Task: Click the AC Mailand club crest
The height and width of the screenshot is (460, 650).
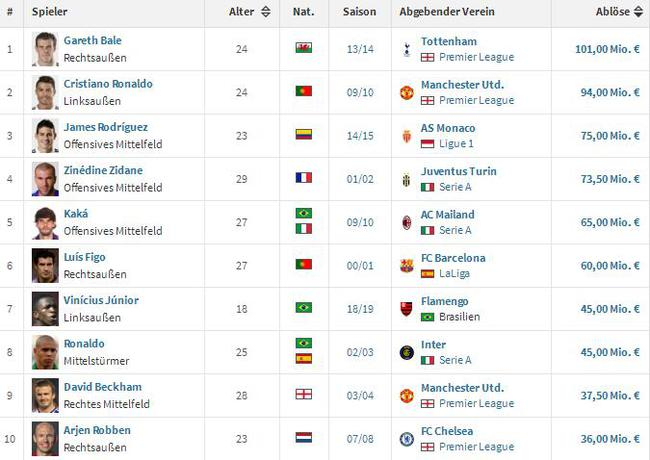Action: click(406, 222)
